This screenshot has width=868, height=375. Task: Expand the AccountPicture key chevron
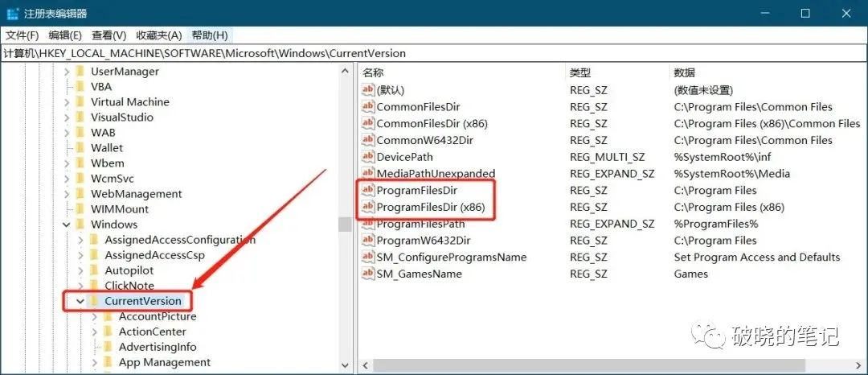pyautogui.click(x=95, y=316)
